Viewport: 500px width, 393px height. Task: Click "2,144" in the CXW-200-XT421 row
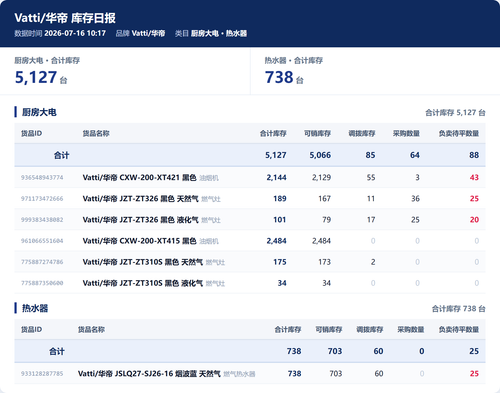(x=276, y=177)
